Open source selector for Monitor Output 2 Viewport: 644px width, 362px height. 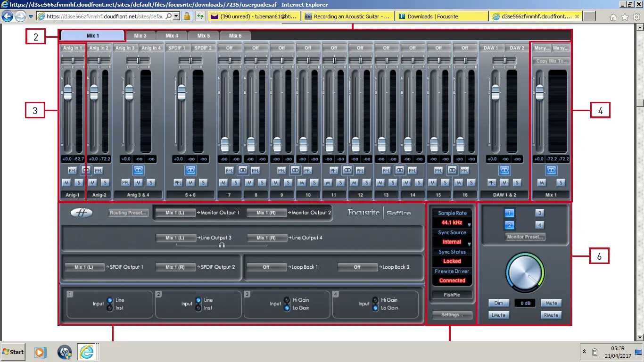coord(266,213)
